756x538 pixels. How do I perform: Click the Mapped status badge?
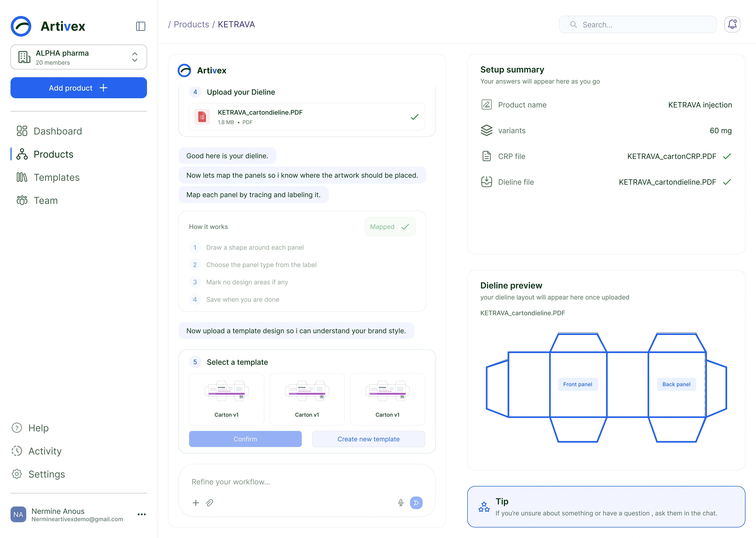tap(390, 227)
